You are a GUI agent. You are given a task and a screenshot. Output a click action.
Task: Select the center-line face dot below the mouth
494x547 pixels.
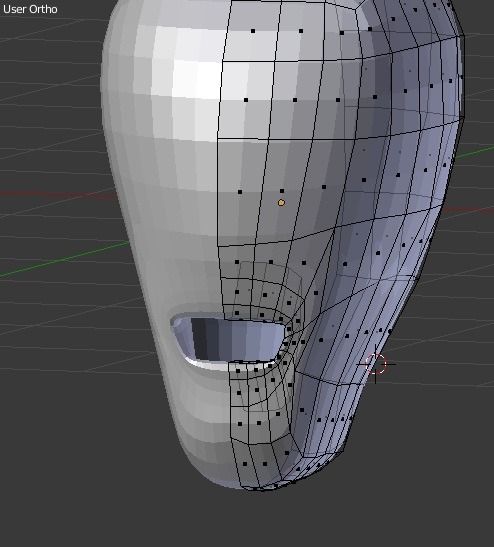(x=238, y=371)
